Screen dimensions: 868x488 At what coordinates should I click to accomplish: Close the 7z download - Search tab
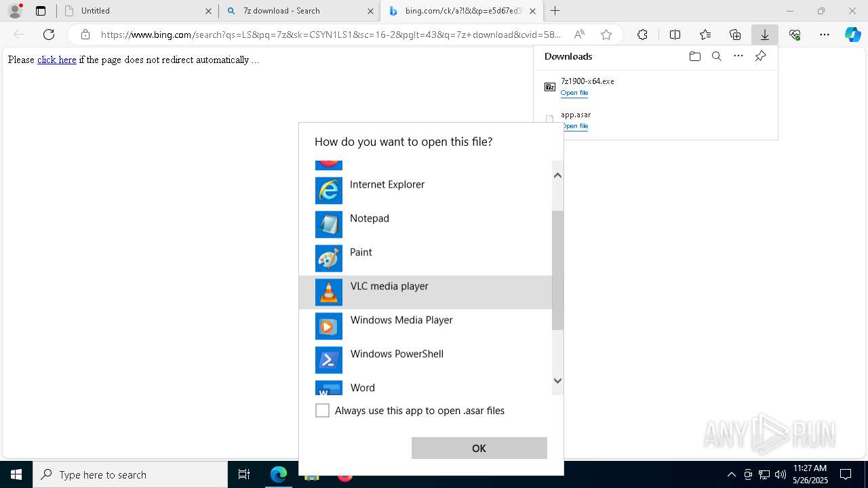pyautogui.click(x=370, y=11)
